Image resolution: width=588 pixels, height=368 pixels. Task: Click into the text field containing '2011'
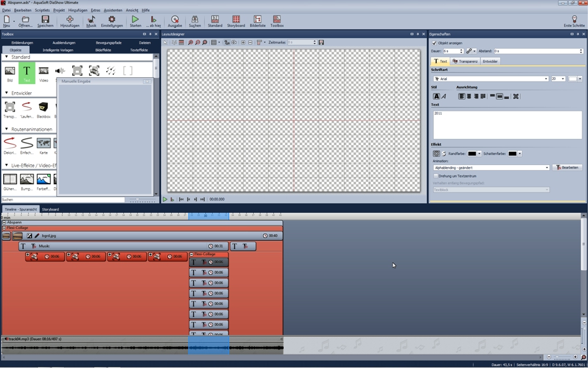click(507, 125)
